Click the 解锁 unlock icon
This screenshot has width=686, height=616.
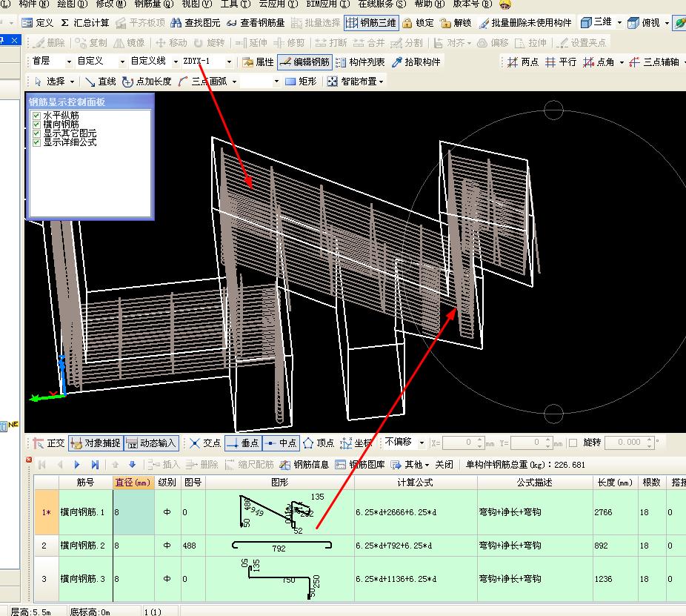point(445,23)
